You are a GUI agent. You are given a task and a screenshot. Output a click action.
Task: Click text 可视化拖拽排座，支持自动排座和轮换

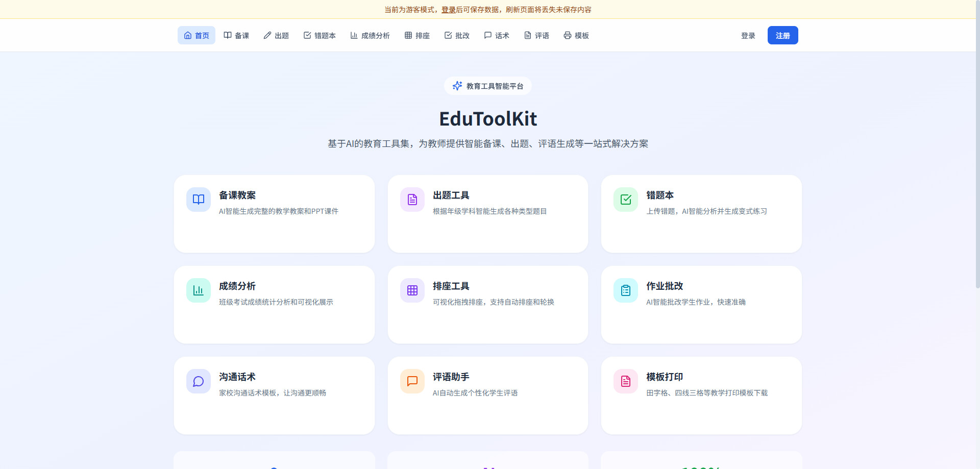(494, 302)
